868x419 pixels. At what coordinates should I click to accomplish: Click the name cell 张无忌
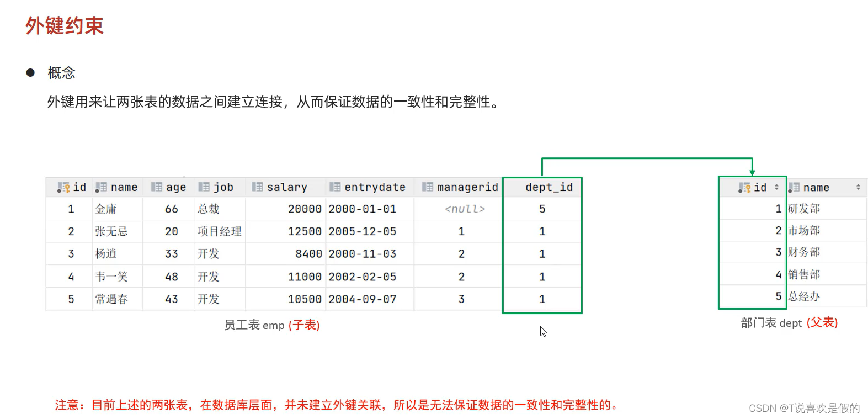[x=111, y=231]
